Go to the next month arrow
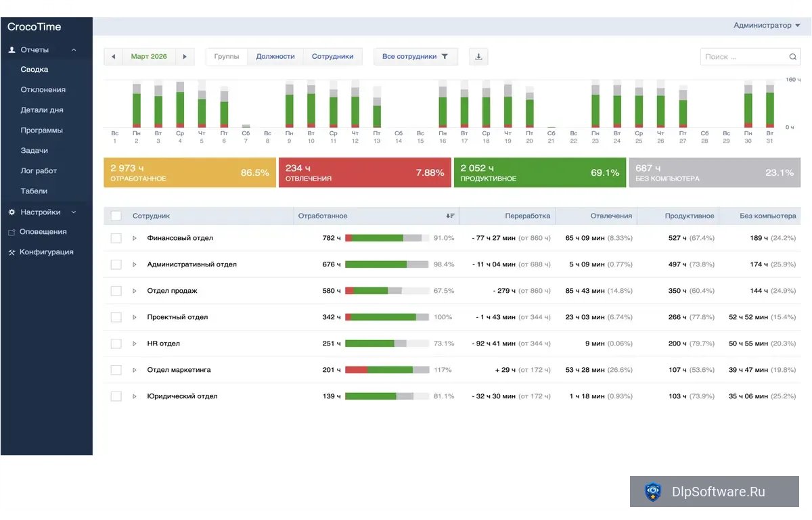Image resolution: width=812 pixels, height=520 pixels. (185, 57)
